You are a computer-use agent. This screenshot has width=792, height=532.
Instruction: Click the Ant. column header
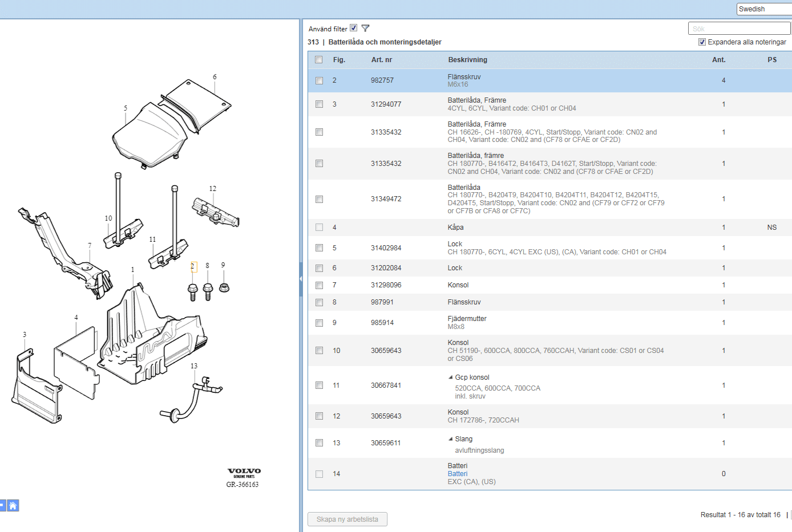coord(719,60)
